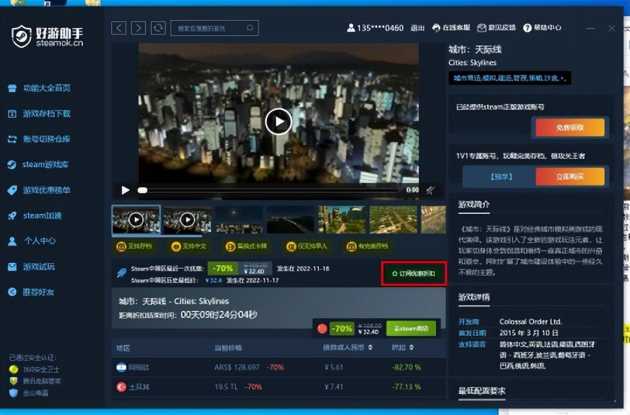Click the search field magnifier icon
This screenshot has height=415, width=630.
[x=250, y=28]
